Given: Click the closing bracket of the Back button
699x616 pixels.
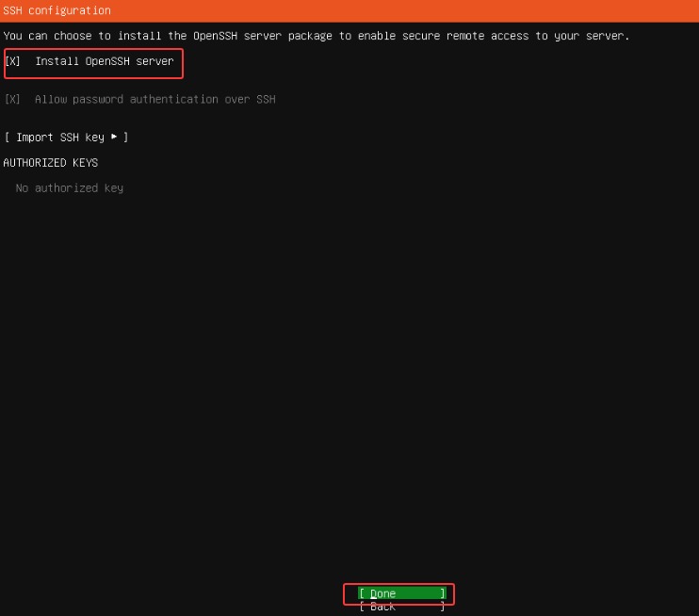Looking at the screenshot, I should tap(442, 607).
